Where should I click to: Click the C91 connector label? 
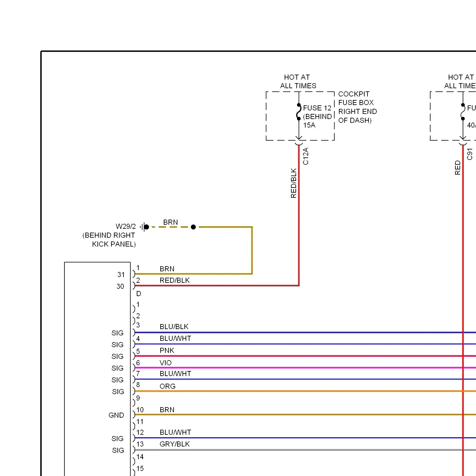pyautogui.click(x=470, y=154)
